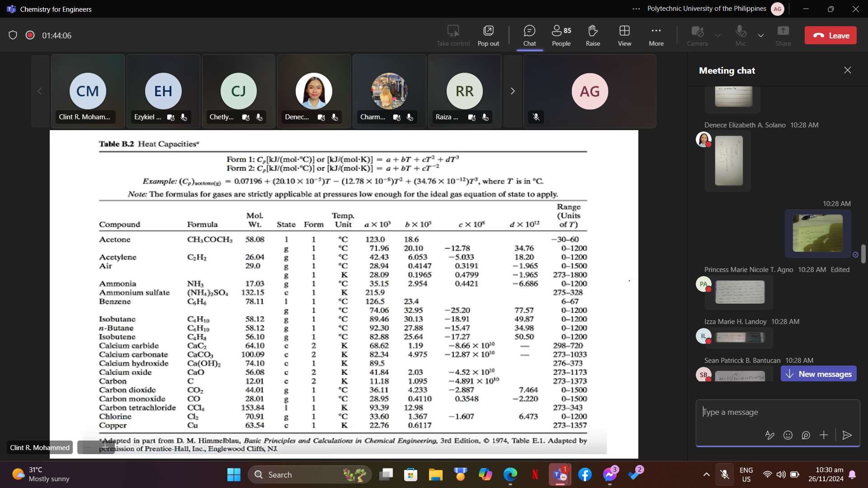The width and height of the screenshot is (868, 488).
Task: Open the People list
Action: (561, 36)
